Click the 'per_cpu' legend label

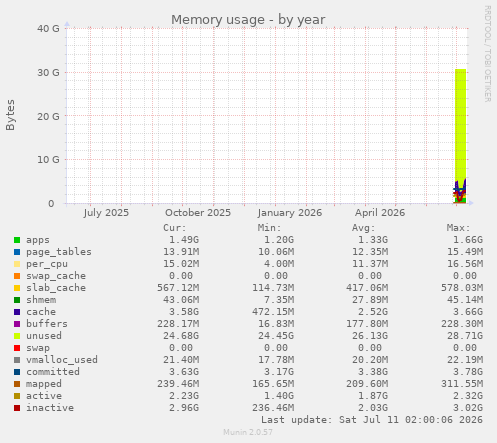[47, 264]
